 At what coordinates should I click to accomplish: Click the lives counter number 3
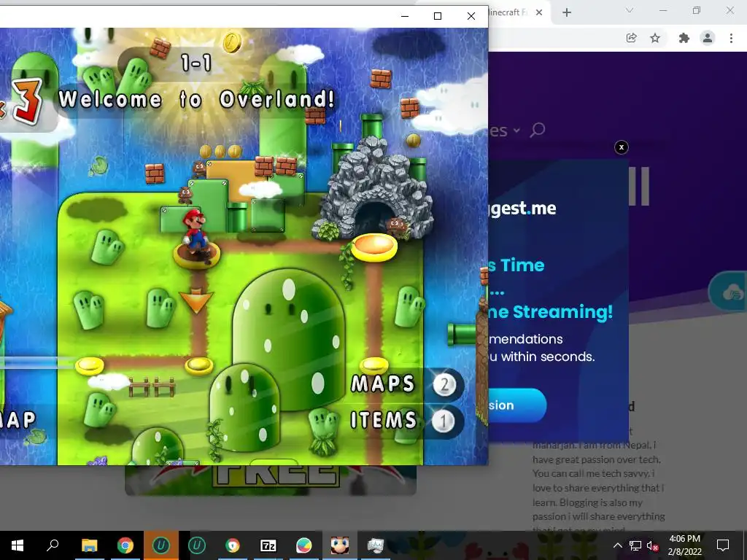tap(27, 101)
